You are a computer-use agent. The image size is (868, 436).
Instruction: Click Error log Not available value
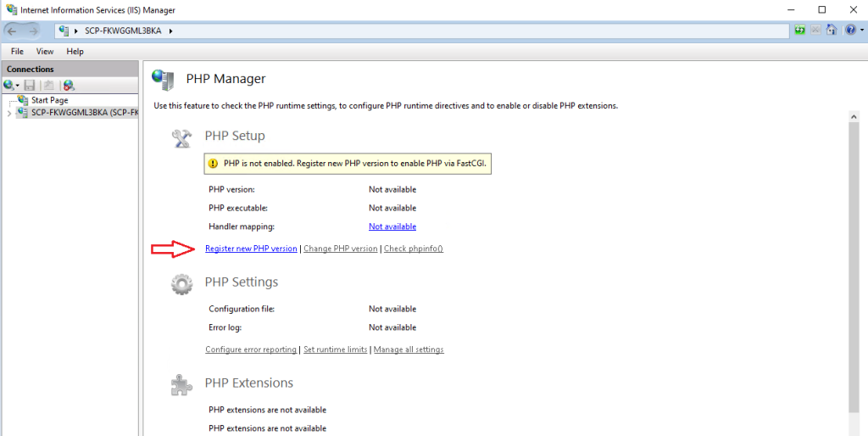392,327
